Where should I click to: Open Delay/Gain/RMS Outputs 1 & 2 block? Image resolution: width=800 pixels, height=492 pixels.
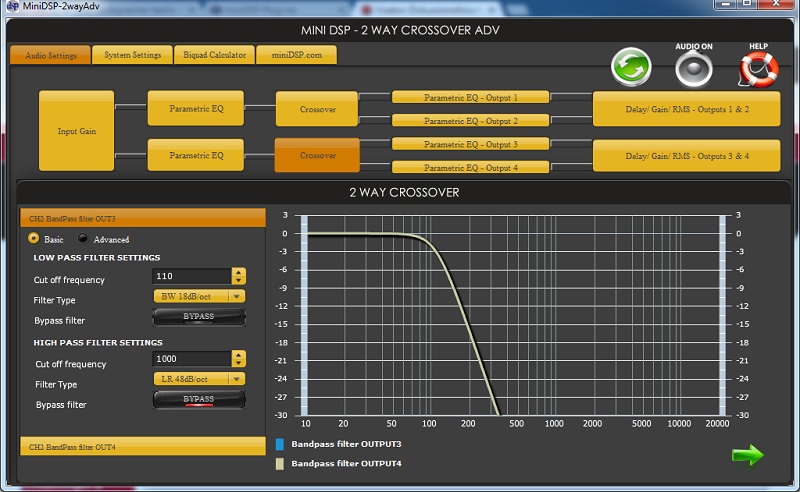[x=687, y=108]
